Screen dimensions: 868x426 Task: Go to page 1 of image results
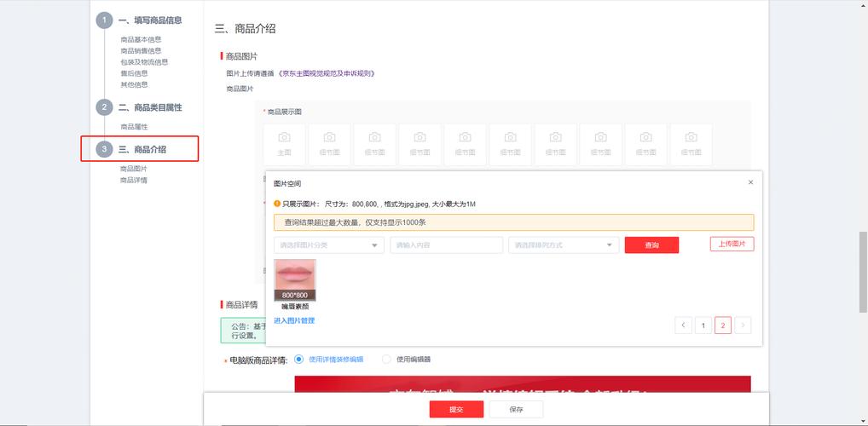[x=703, y=325]
